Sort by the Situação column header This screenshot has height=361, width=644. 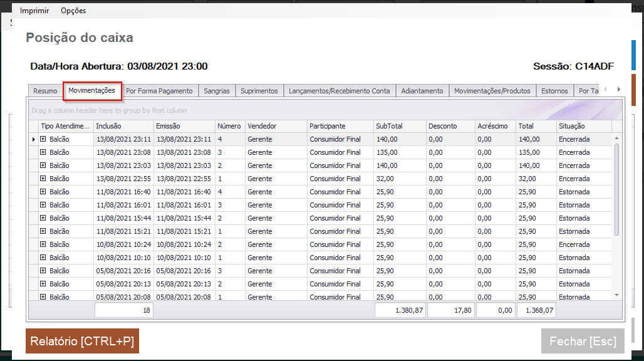[x=584, y=126]
